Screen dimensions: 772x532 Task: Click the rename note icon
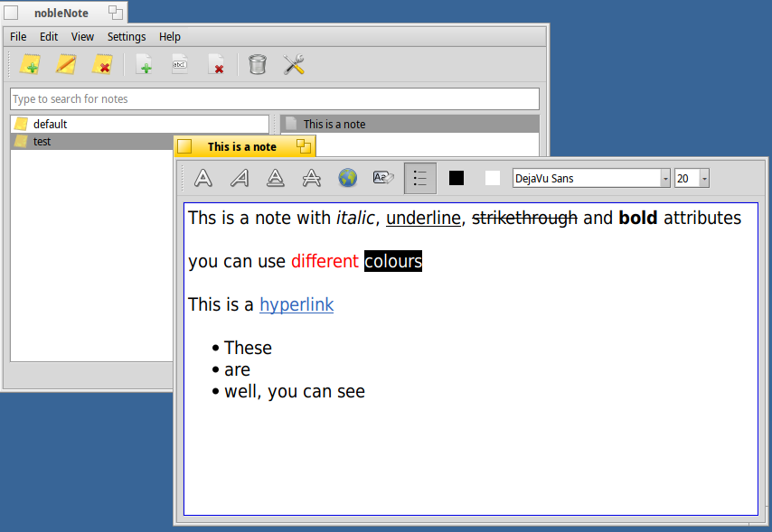(180, 64)
